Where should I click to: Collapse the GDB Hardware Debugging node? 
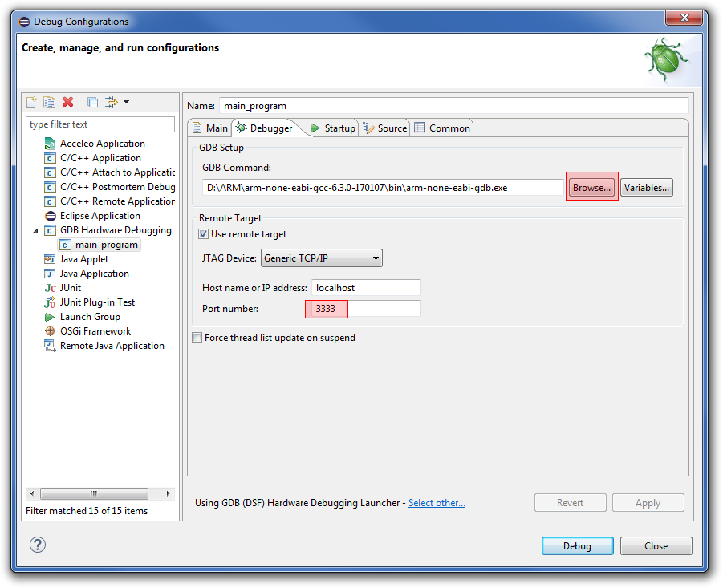35,231
